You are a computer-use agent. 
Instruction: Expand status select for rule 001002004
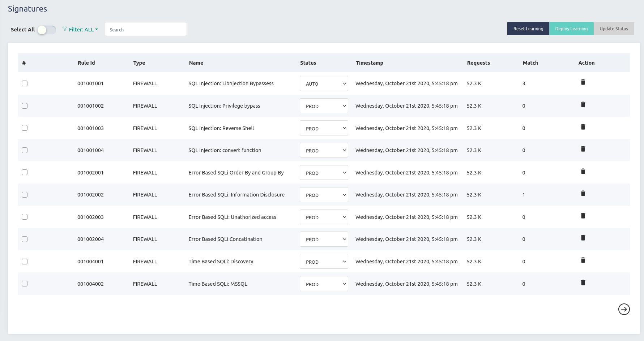pyautogui.click(x=324, y=239)
